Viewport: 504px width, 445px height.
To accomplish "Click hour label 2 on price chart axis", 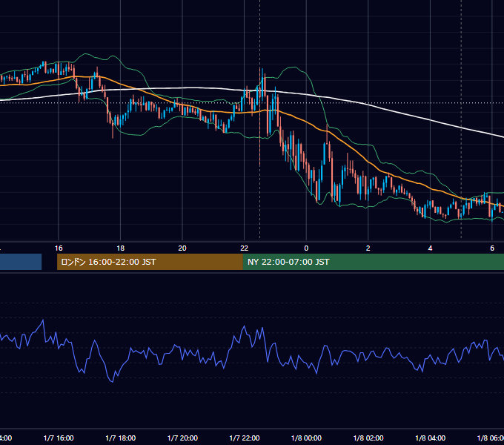I will click(368, 248).
